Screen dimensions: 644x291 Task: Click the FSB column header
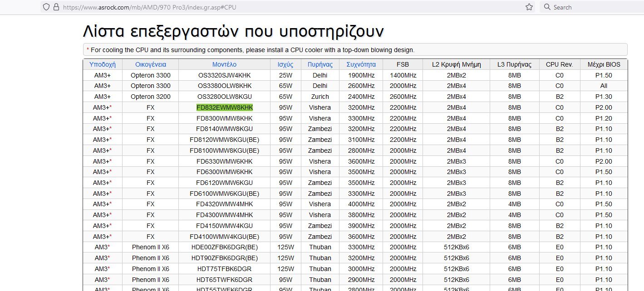(403, 64)
